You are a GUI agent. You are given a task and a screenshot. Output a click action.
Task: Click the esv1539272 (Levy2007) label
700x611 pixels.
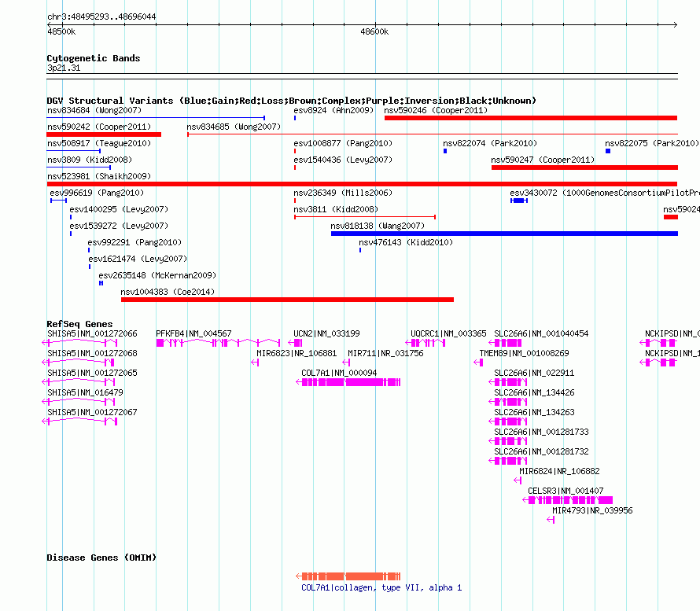tap(119, 226)
